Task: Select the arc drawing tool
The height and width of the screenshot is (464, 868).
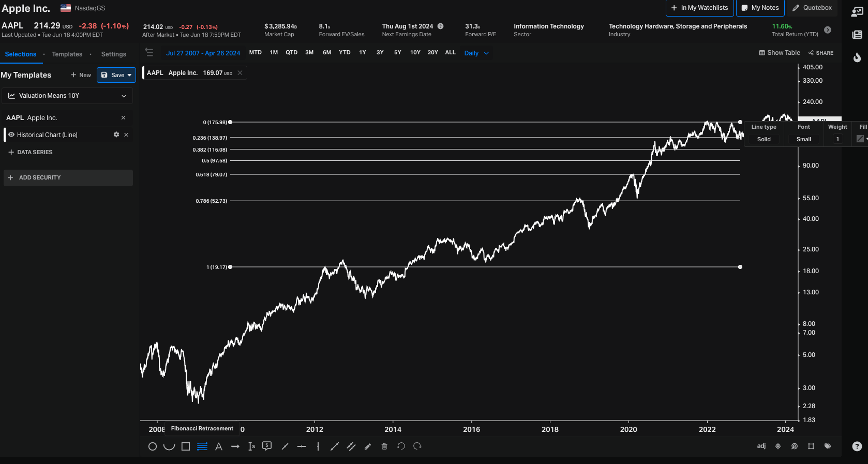Action: coord(169,446)
